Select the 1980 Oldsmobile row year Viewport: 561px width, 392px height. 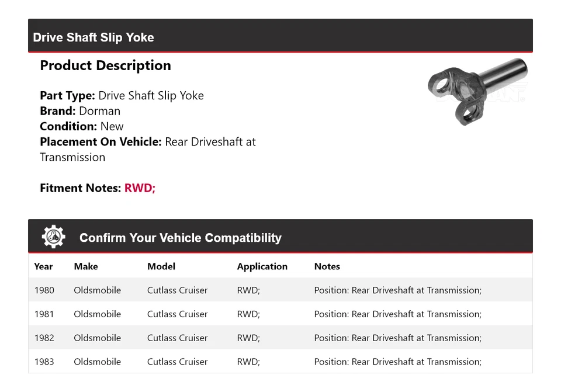pyautogui.click(x=44, y=290)
